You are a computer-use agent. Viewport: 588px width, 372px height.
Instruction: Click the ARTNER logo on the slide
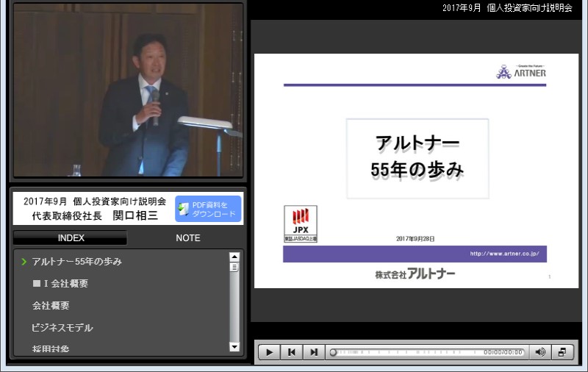point(521,71)
